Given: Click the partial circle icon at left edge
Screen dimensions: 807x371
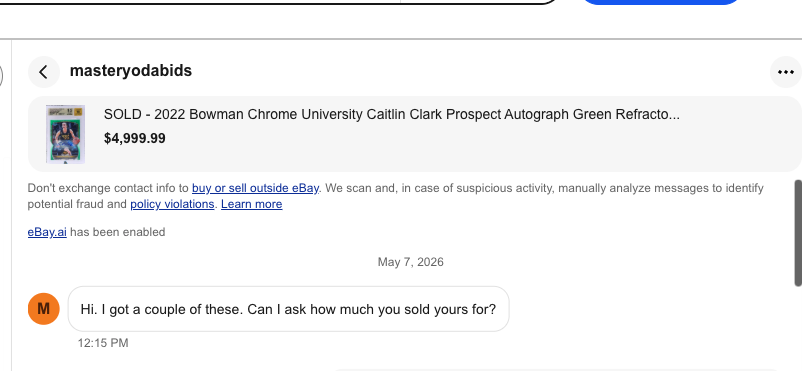Looking at the screenshot, I should (x=2, y=76).
